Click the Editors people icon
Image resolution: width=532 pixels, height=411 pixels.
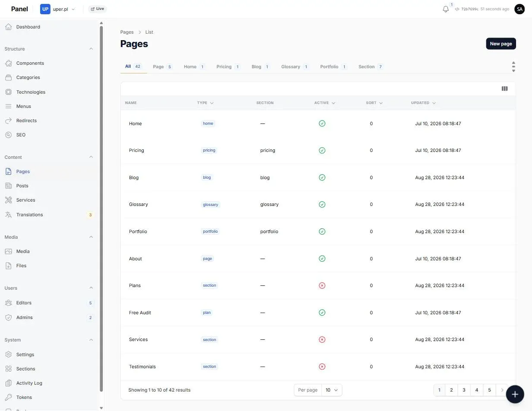tap(8, 303)
